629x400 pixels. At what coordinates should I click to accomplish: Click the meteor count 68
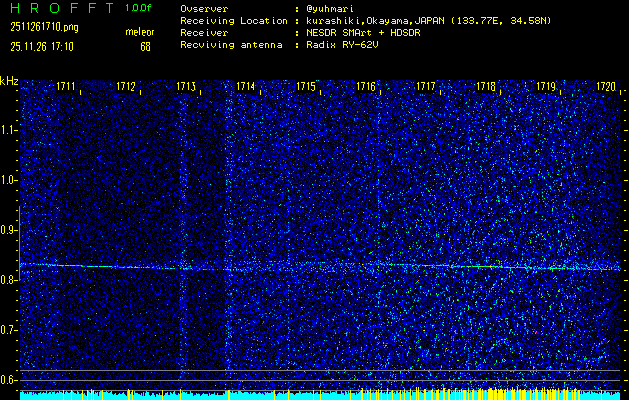pos(145,47)
